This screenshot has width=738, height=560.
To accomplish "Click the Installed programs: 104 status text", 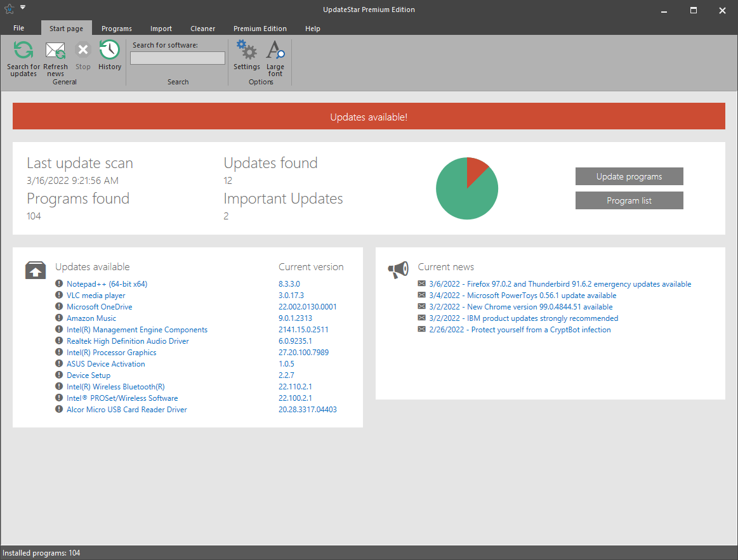I will [41, 553].
